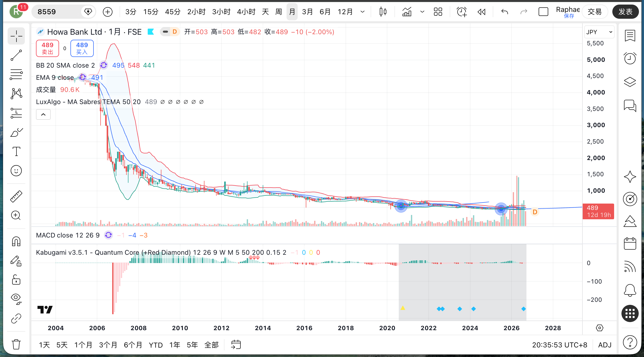Image resolution: width=644 pixels, height=357 pixels.
Task: Open the forecasting and measurement tools
Action: click(x=16, y=113)
